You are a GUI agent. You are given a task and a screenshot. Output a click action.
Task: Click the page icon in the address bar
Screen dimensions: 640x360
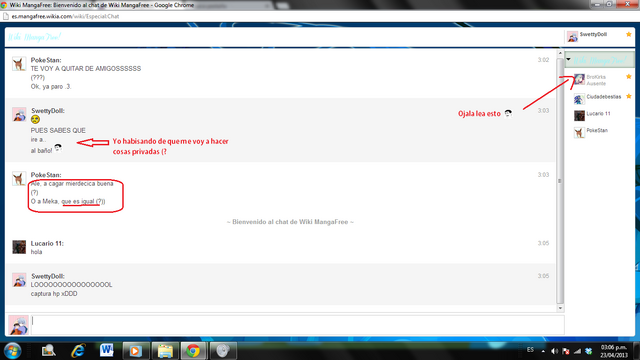click(5, 17)
